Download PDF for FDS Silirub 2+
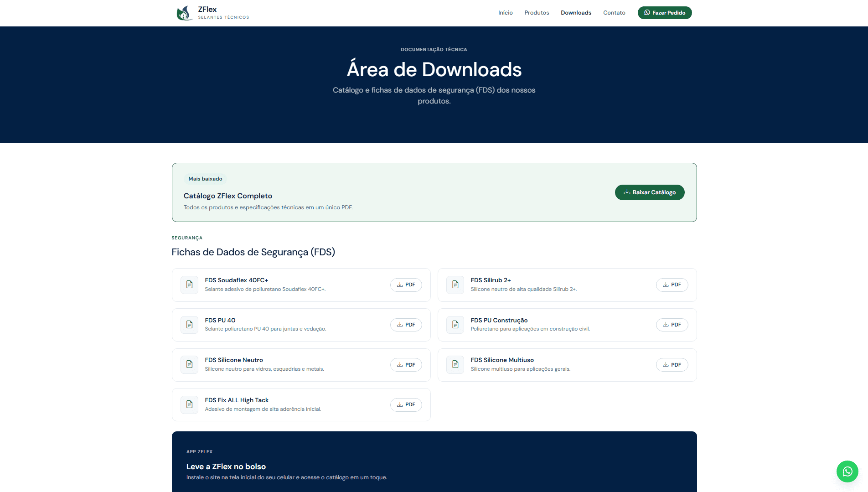 pos(672,285)
